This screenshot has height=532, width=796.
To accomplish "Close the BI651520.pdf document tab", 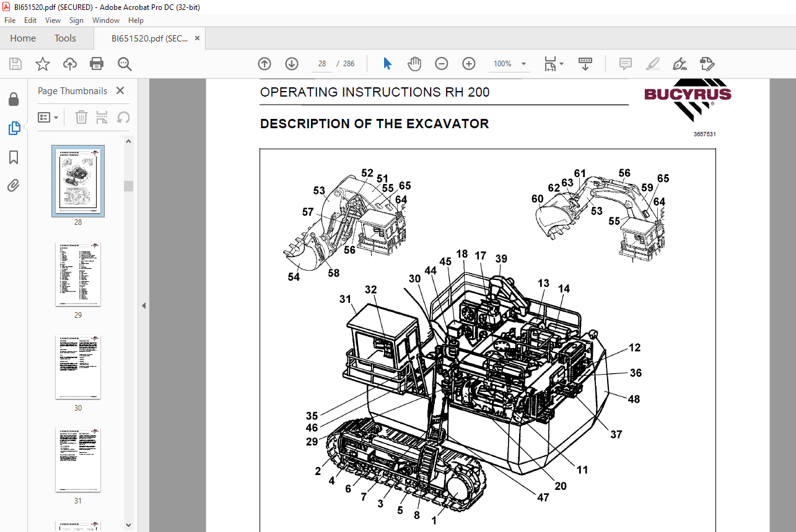I will coord(197,38).
